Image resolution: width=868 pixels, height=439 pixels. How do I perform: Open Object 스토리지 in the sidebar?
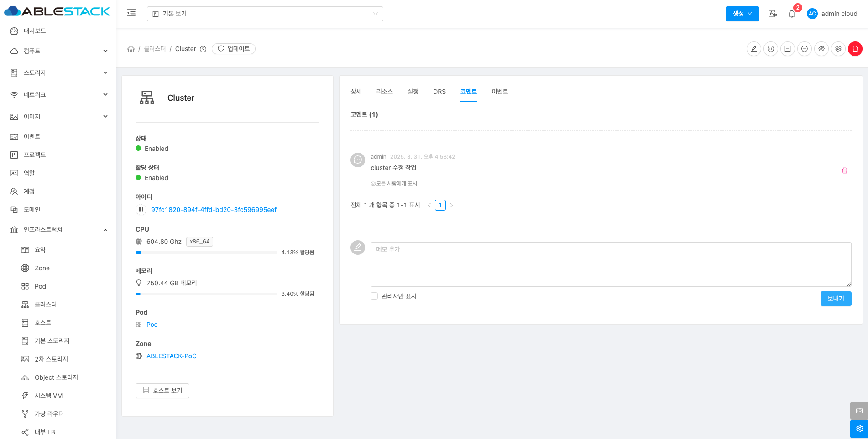point(56,377)
